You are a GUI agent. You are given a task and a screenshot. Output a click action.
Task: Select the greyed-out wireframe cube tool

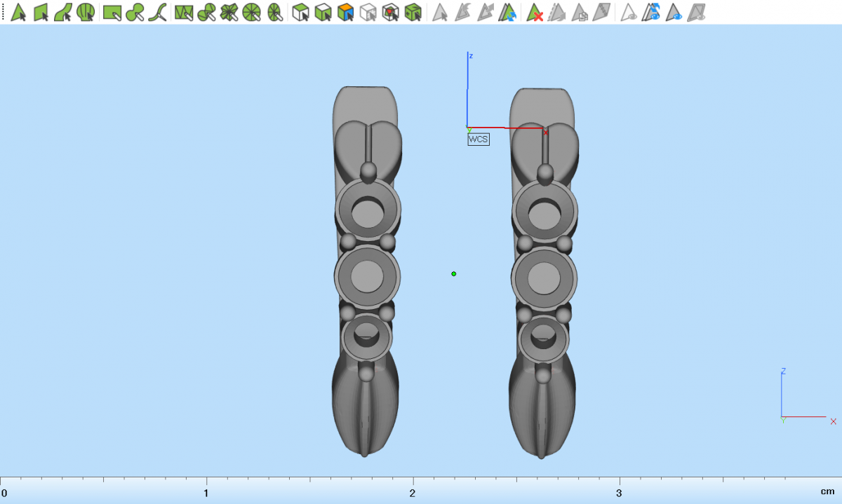(368, 12)
